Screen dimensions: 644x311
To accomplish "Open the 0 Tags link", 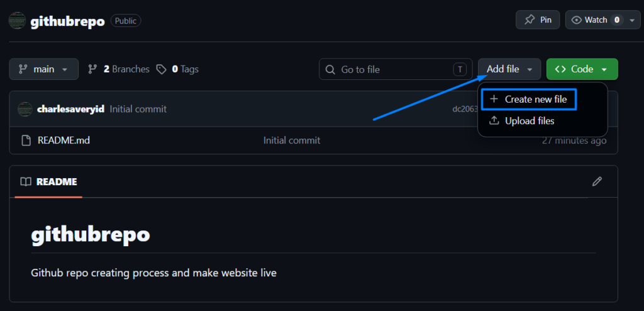I will pos(185,69).
